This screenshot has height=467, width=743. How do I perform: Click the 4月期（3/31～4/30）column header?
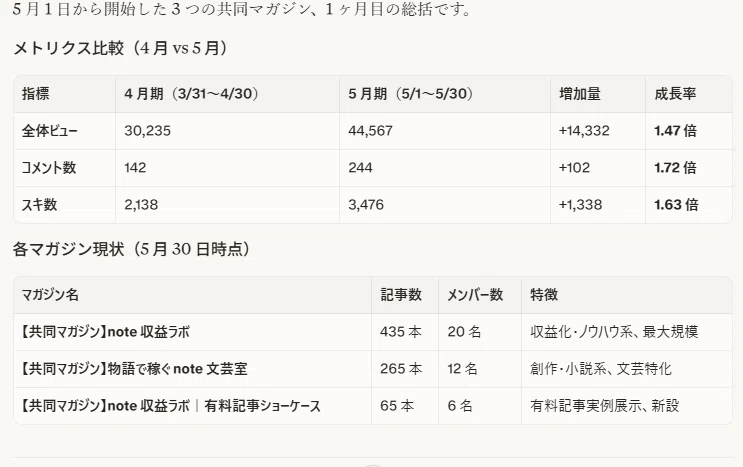click(x=191, y=94)
